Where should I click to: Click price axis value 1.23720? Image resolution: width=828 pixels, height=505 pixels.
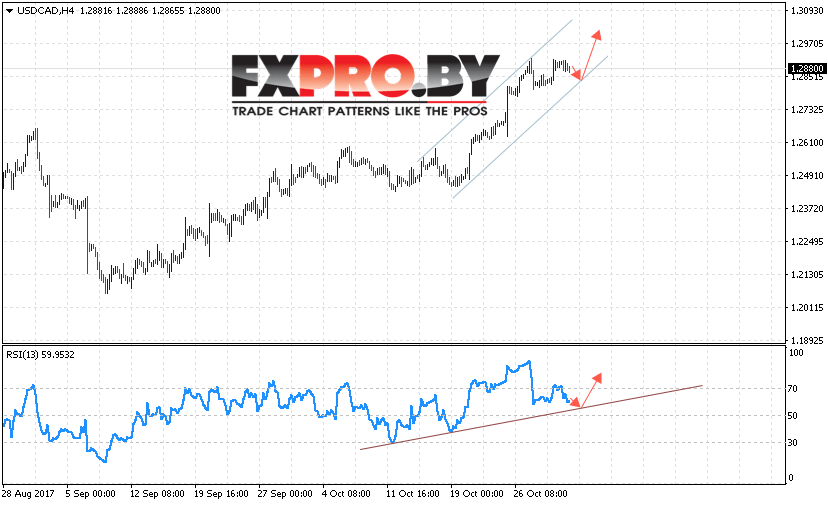(x=807, y=209)
